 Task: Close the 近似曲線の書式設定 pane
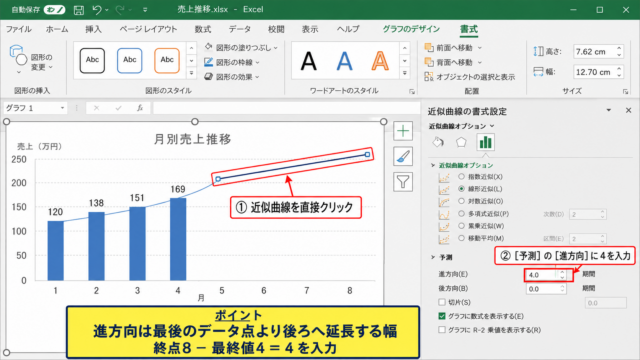[x=628, y=110]
